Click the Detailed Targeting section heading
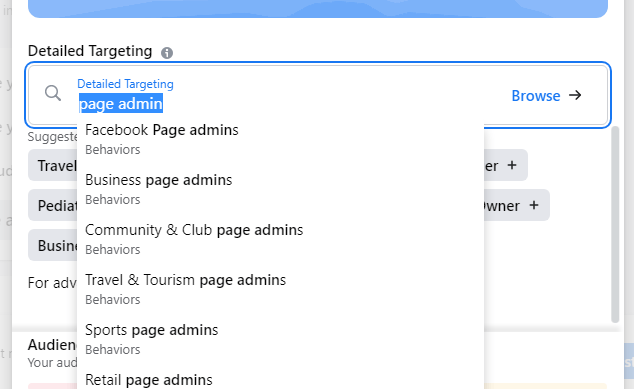 pyautogui.click(x=90, y=51)
